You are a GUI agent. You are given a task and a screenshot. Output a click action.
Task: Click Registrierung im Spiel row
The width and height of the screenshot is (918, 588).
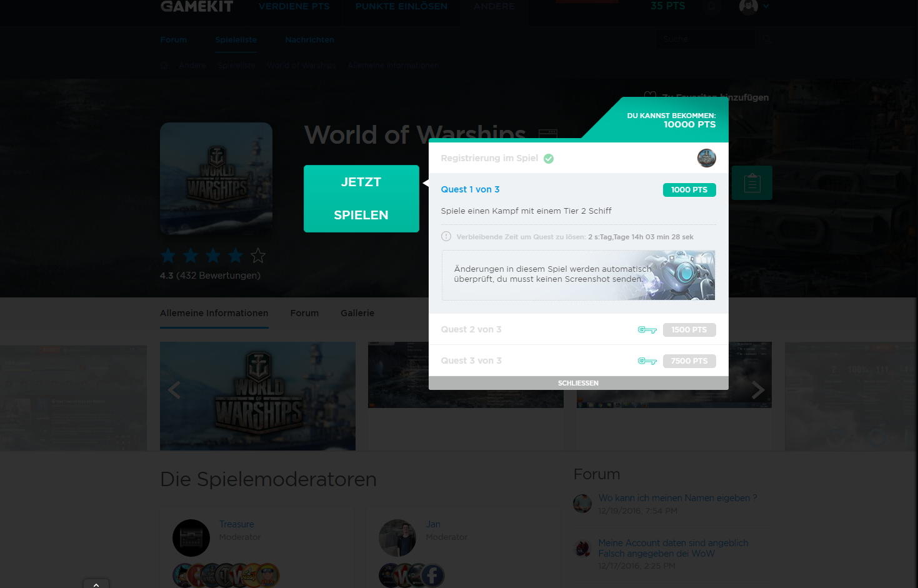(x=579, y=158)
